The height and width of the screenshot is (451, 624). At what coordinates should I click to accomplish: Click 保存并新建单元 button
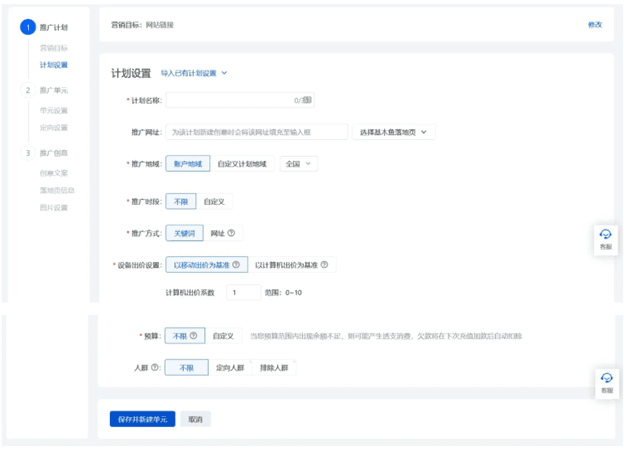[x=142, y=419]
